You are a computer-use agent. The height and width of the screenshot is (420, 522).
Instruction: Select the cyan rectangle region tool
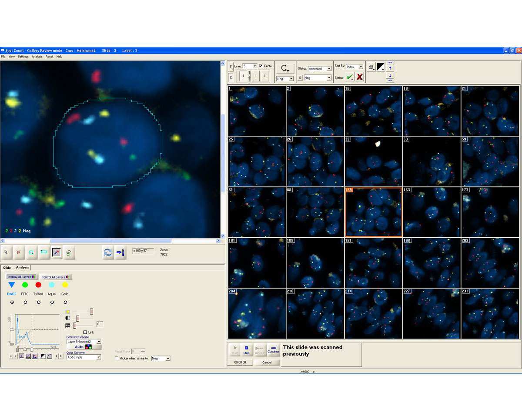coord(44,252)
